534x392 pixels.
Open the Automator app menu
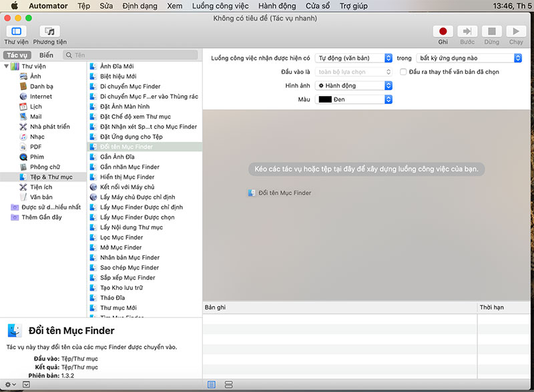pos(48,6)
